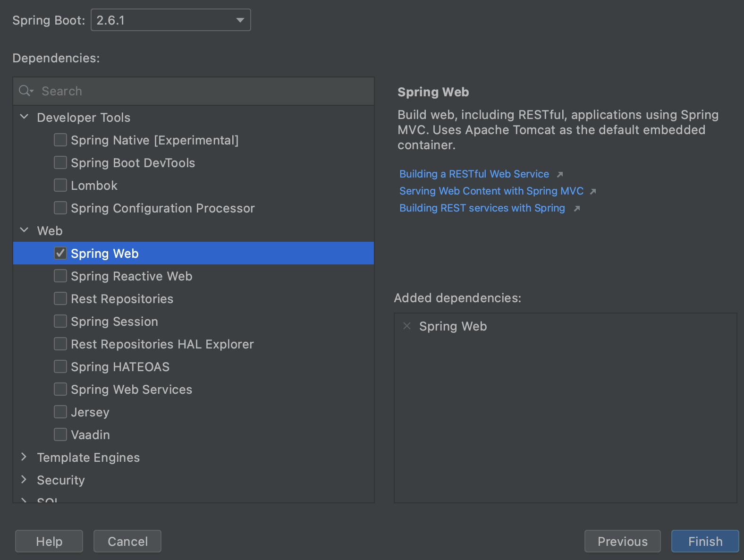The image size is (744, 560).
Task: Select the Vaadin row label
Action: [x=90, y=435]
